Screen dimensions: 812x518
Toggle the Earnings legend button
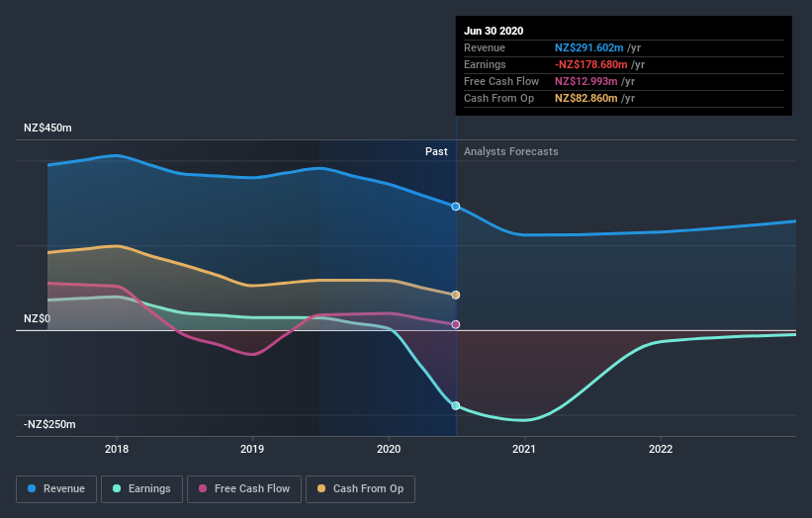[141, 489]
